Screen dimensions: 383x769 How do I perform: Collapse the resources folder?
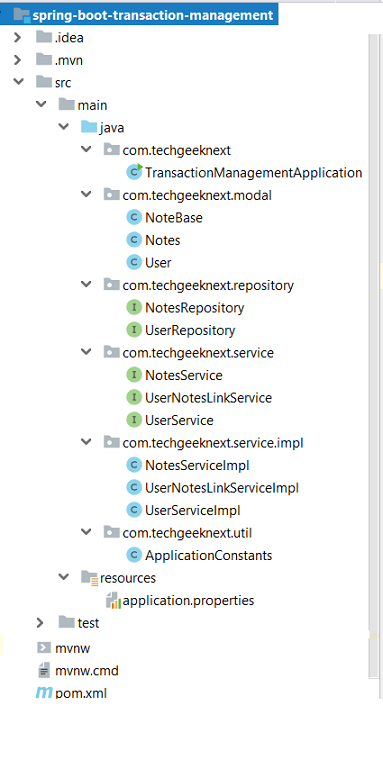click(x=63, y=577)
